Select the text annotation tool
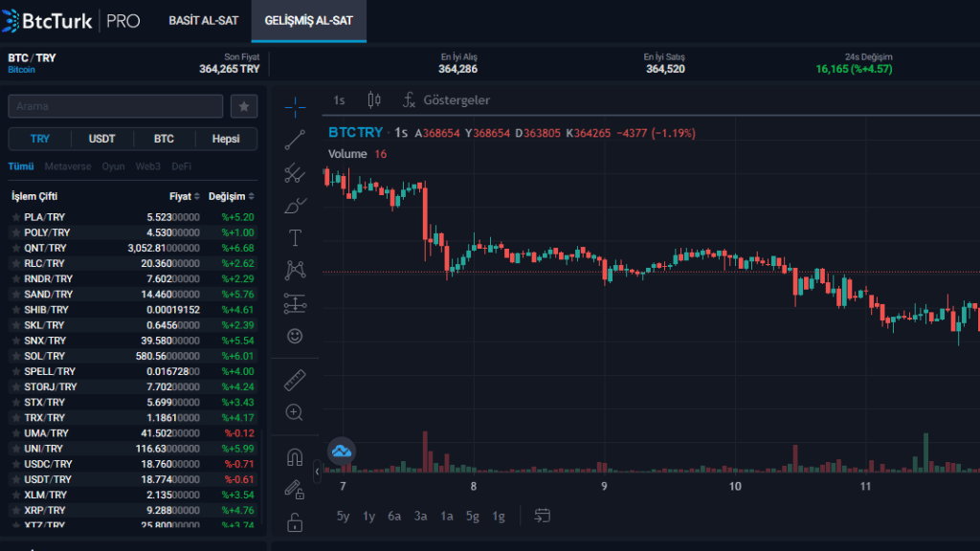The width and height of the screenshot is (980, 551). coord(295,238)
